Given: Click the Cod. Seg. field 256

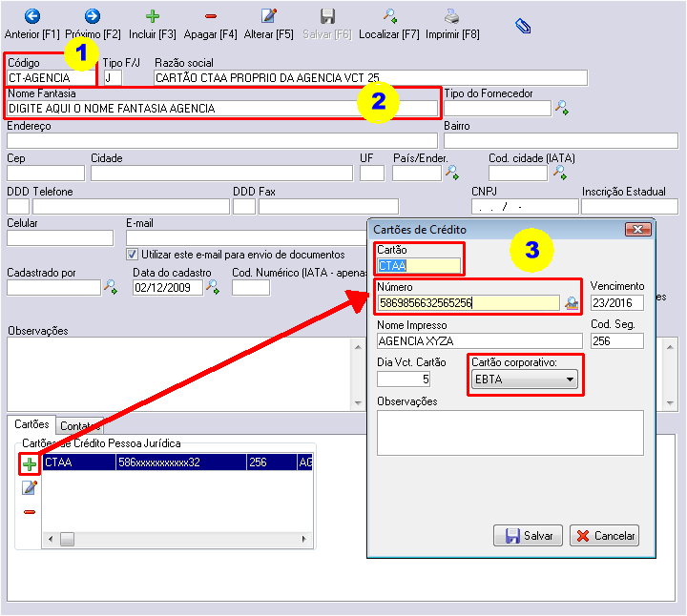Looking at the screenshot, I should pyautogui.click(x=617, y=341).
